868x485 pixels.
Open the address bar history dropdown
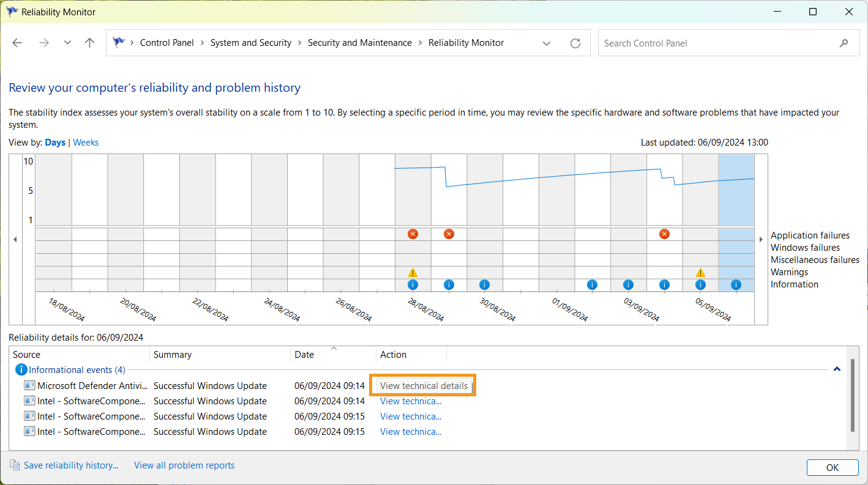tap(547, 43)
